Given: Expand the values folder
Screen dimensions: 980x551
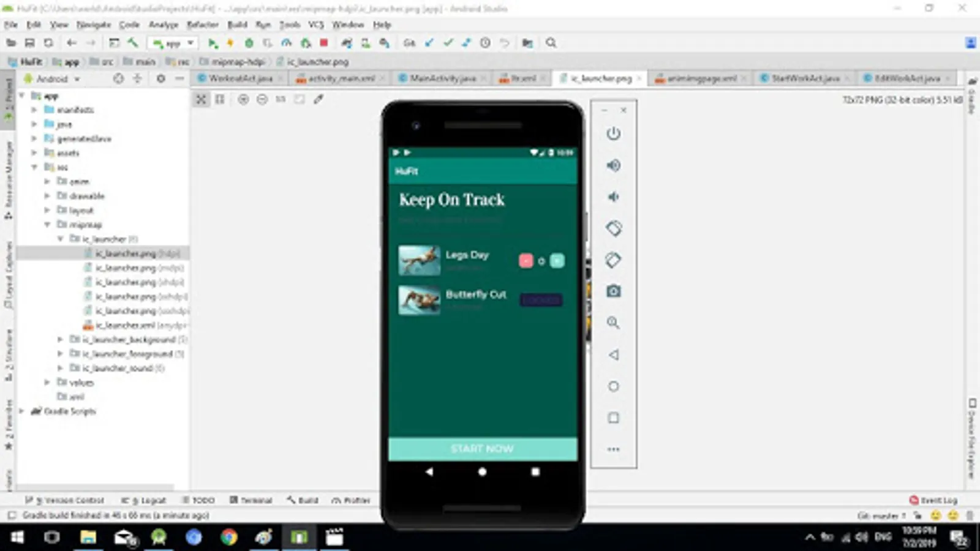Looking at the screenshot, I should (x=47, y=383).
